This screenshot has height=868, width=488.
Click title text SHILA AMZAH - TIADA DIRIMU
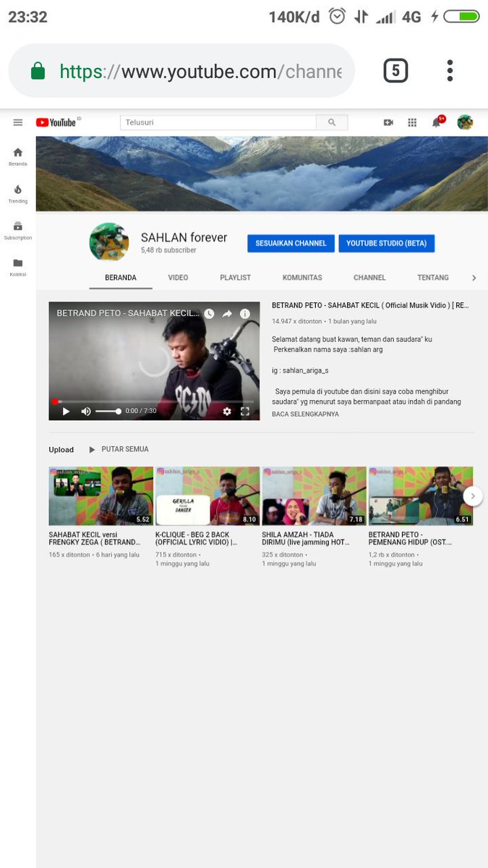pyautogui.click(x=306, y=539)
